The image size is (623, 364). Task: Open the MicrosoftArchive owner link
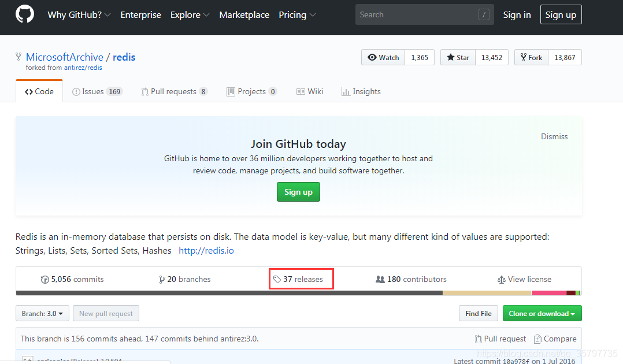64,57
